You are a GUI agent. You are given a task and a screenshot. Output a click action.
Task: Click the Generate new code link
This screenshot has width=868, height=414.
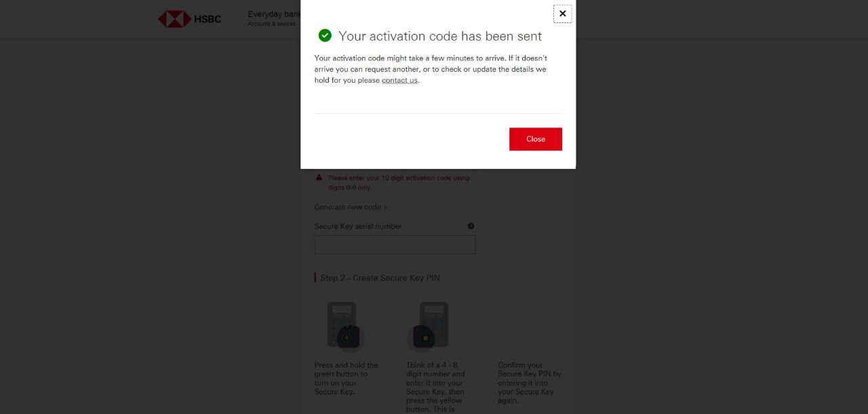pos(348,207)
